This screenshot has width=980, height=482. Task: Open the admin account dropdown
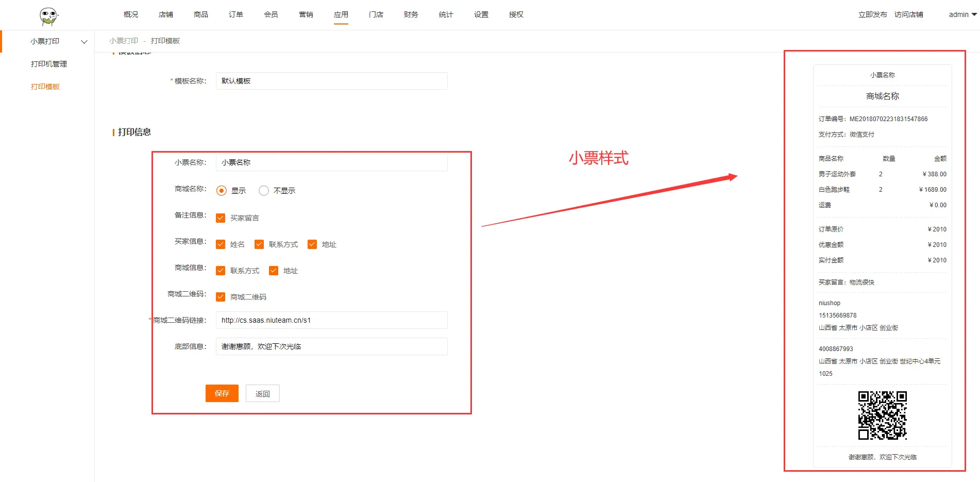(962, 14)
